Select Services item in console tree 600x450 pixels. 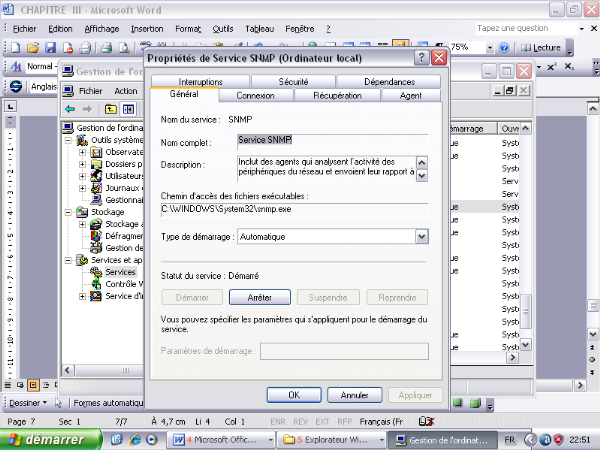click(x=120, y=272)
